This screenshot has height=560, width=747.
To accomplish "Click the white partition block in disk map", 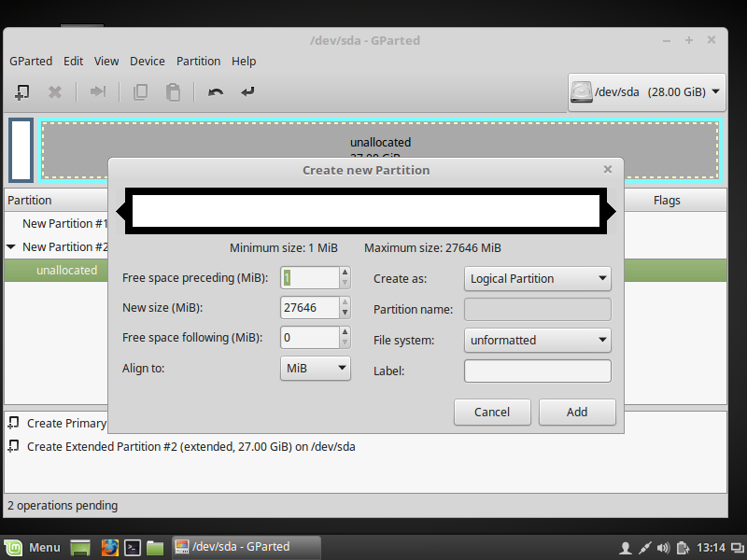I will [21, 150].
